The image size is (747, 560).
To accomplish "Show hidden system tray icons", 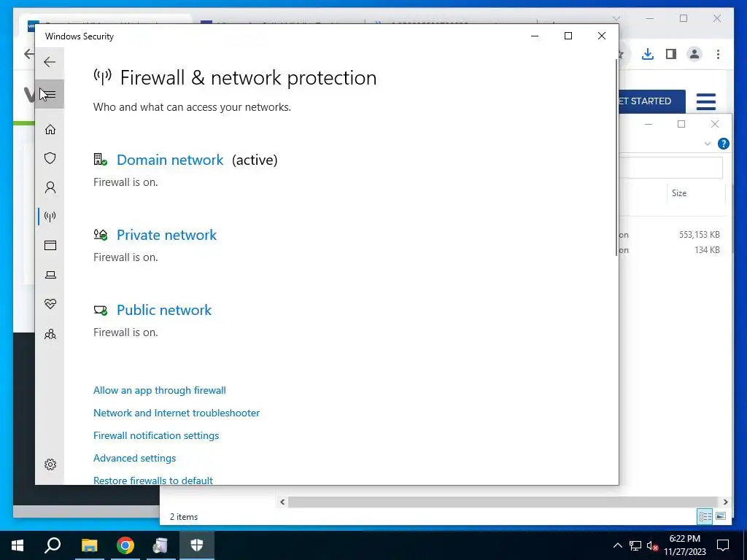I will [617, 545].
